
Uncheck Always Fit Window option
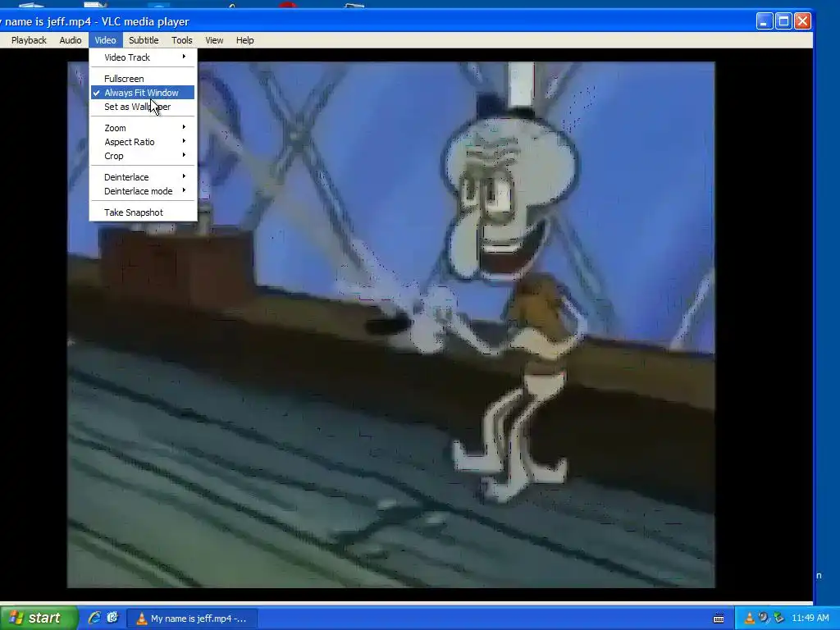point(143,93)
